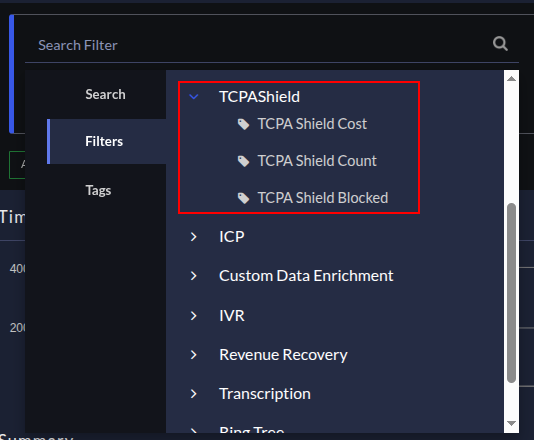Viewport: 534px width, 440px height.
Task: Click the filter list scrollbar thumb
Action: [x=511, y=293]
